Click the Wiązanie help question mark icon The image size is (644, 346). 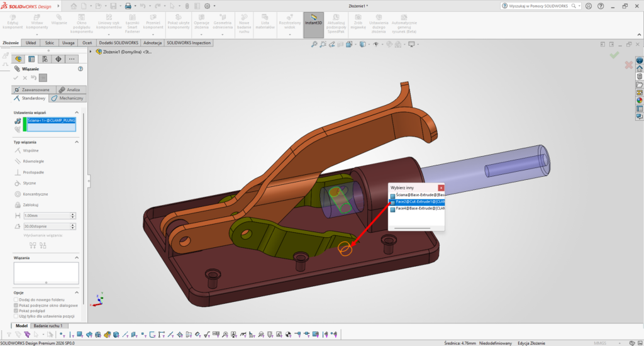tap(80, 69)
